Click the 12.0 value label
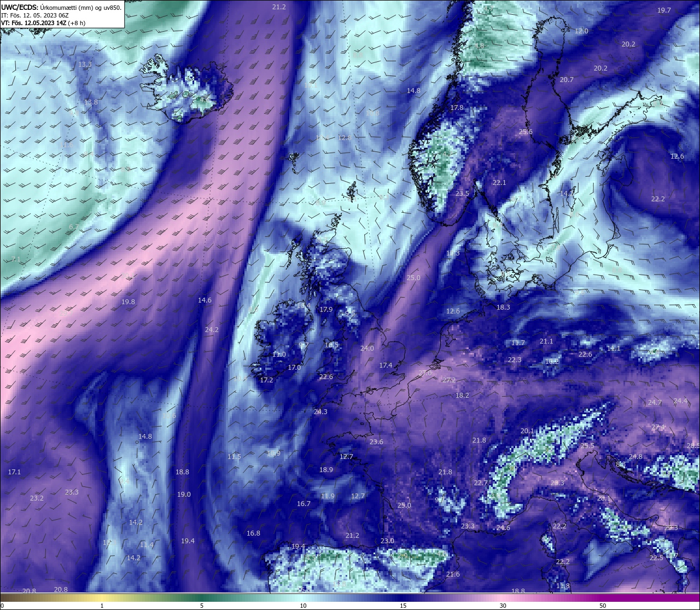Viewport: 700px width, 610px height. point(581,31)
